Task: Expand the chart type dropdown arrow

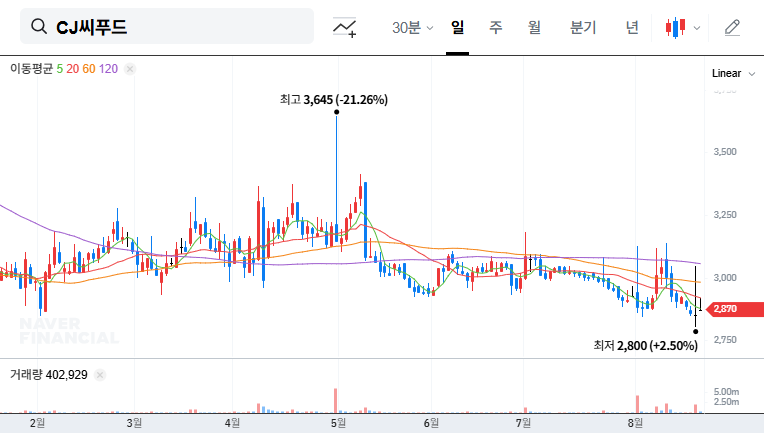Action: pos(697,28)
